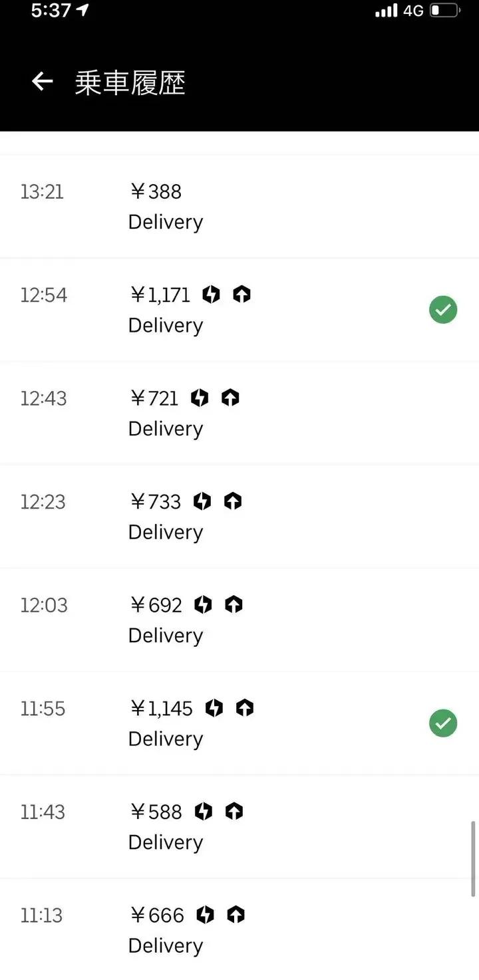Tap green checkmark on 11:55 delivery
479x980 pixels.
pos(443,723)
